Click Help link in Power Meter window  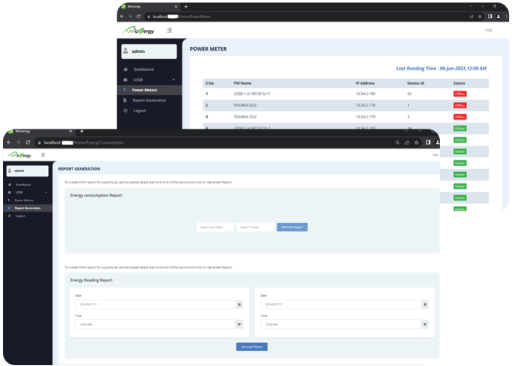click(488, 30)
